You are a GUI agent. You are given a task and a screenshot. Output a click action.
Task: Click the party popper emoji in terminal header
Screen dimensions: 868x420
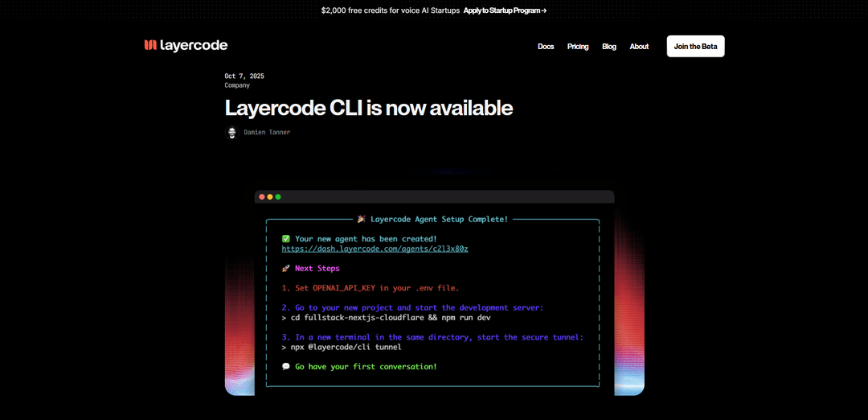click(x=362, y=219)
